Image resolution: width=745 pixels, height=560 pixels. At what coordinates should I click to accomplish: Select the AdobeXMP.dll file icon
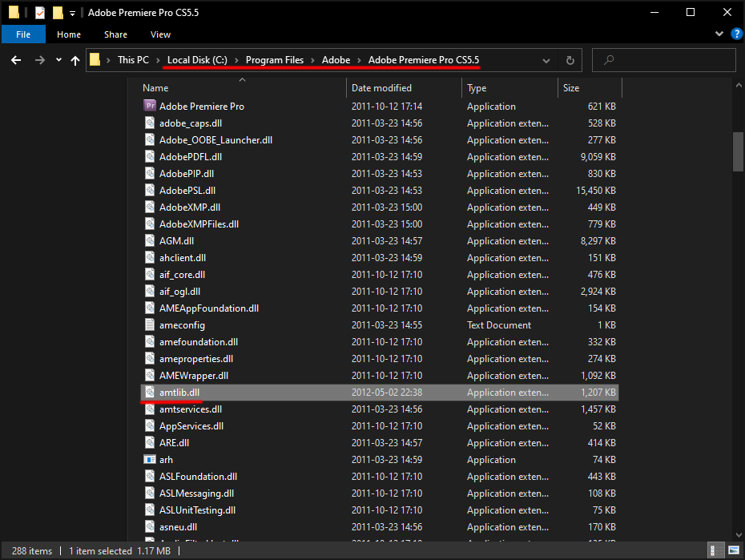click(x=150, y=207)
